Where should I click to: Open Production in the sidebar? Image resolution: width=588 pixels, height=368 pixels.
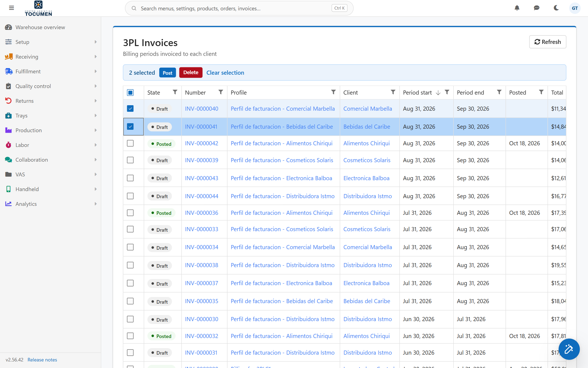tap(51, 130)
